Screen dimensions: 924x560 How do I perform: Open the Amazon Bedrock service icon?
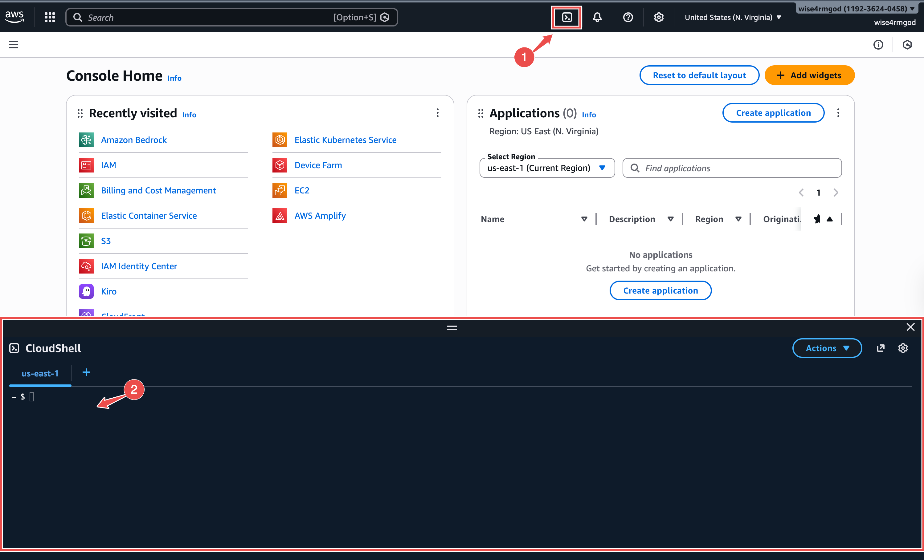click(86, 140)
